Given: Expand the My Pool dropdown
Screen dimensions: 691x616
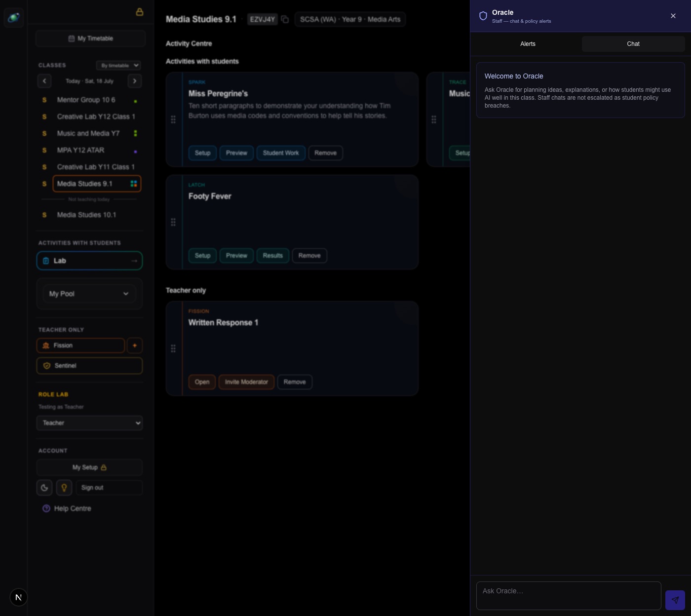Looking at the screenshot, I should [x=89, y=294].
